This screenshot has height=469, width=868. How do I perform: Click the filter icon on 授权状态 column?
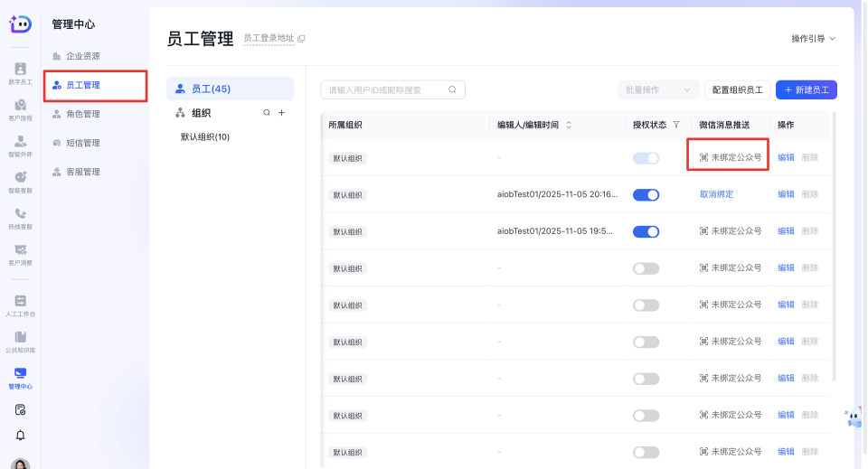point(676,125)
